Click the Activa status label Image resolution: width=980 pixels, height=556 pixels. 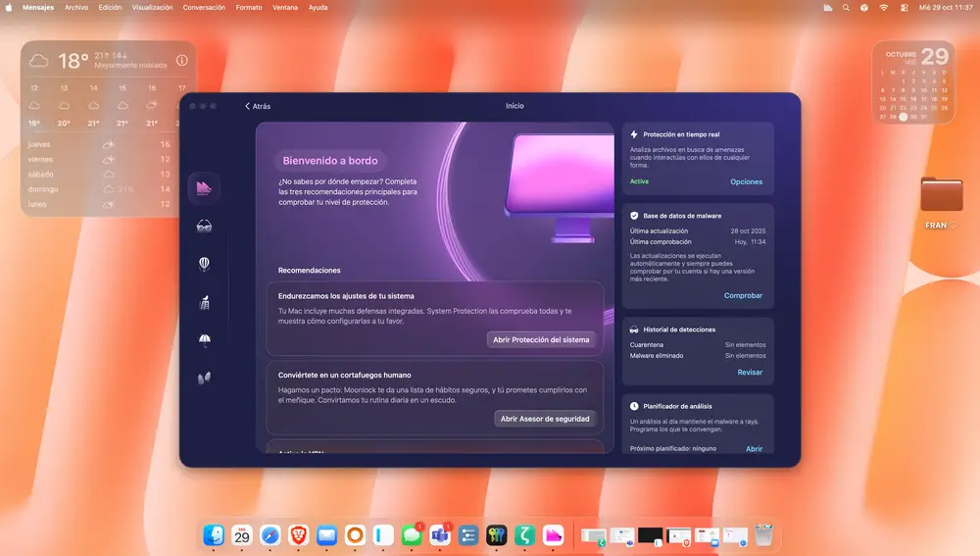pyautogui.click(x=639, y=181)
